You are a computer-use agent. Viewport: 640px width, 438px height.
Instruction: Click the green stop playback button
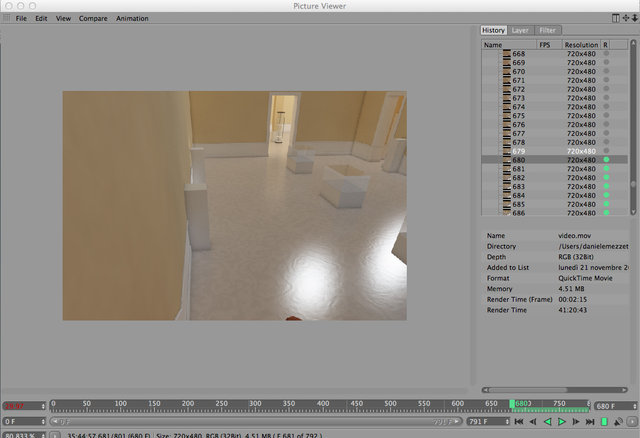(x=604, y=422)
